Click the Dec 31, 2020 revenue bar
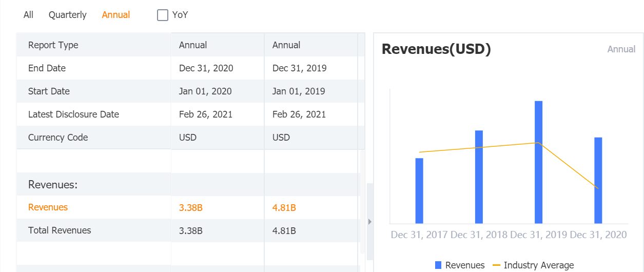 tap(598, 180)
